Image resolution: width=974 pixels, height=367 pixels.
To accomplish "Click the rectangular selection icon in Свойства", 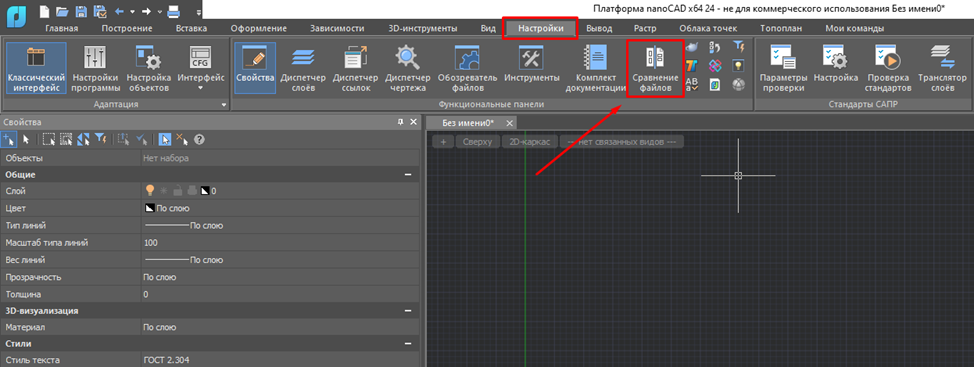I will (48, 140).
